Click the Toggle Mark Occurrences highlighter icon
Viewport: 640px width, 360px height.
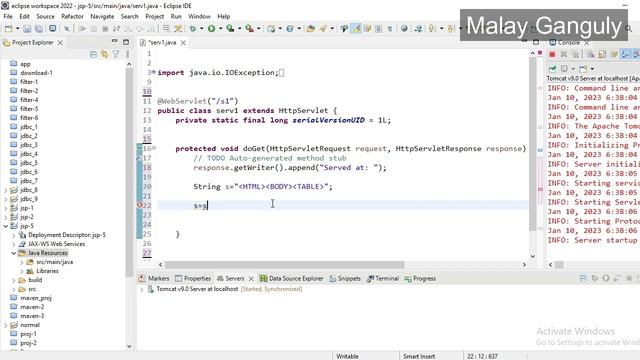coord(356,28)
